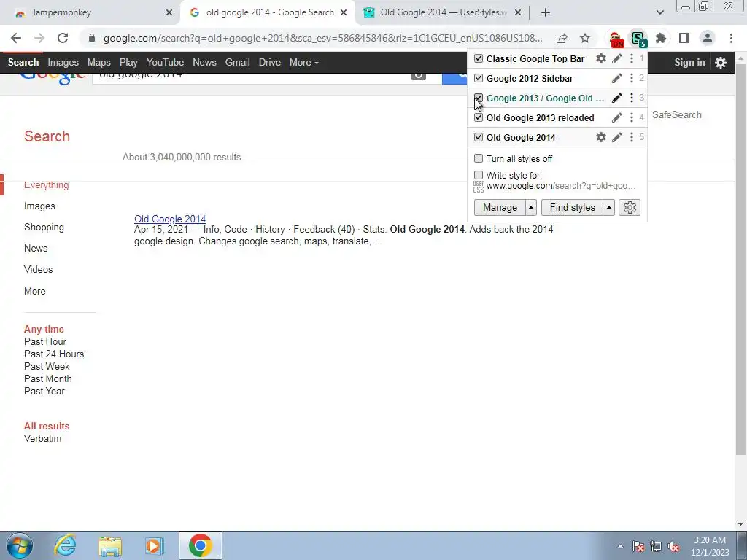Go back to previous page
747x560 pixels.
click(16, 38)
